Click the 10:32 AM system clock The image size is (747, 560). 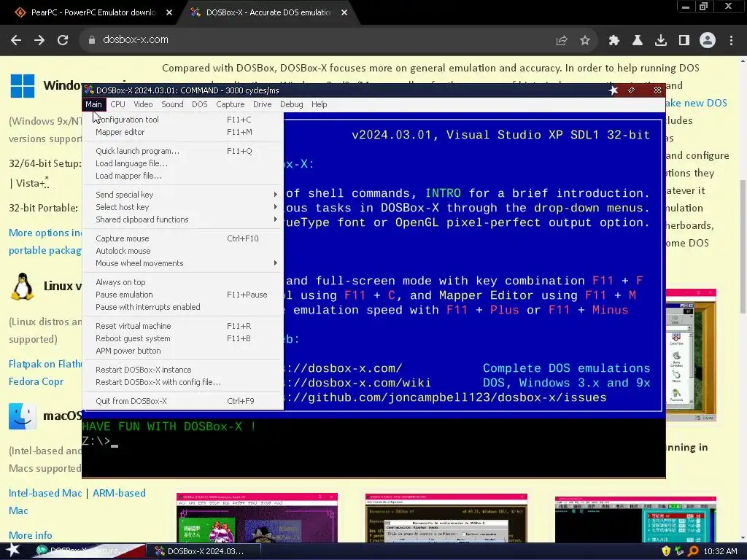[x=720, y=551]
